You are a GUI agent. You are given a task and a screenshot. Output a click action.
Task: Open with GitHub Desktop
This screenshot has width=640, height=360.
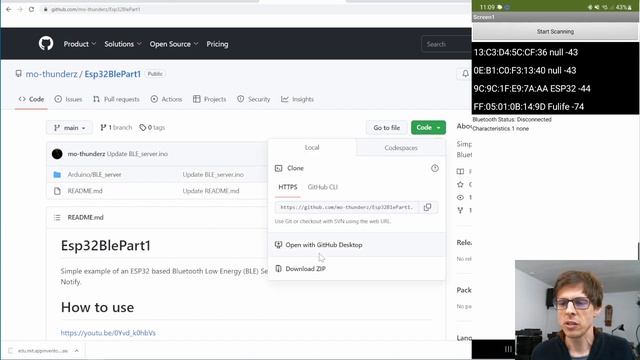pos(324,245)
